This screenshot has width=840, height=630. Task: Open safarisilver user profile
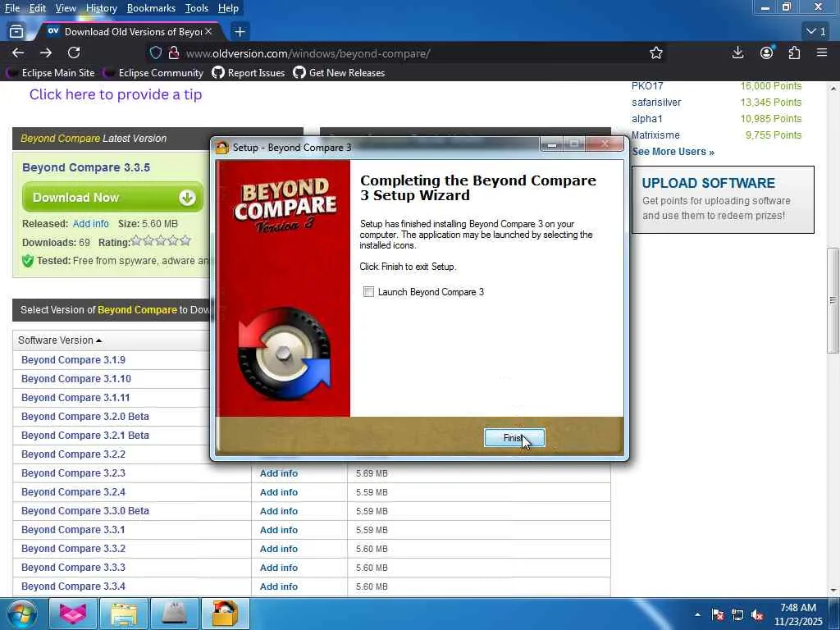656,103
